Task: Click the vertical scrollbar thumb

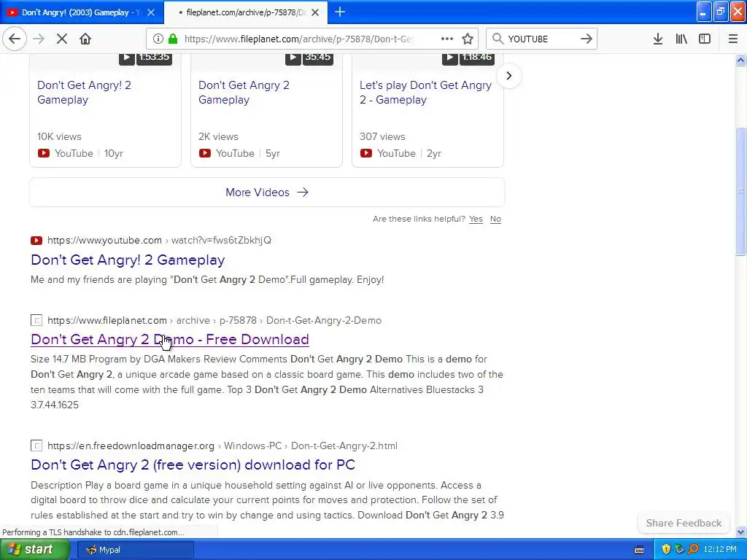Action: 741,192
